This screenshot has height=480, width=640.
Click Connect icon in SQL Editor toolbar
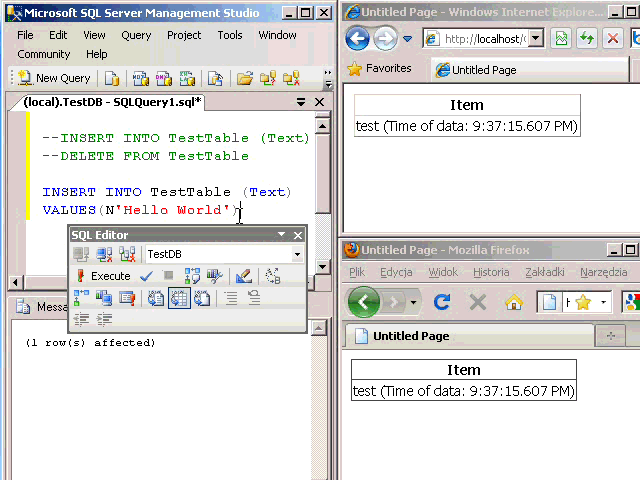tap(81, 254)
